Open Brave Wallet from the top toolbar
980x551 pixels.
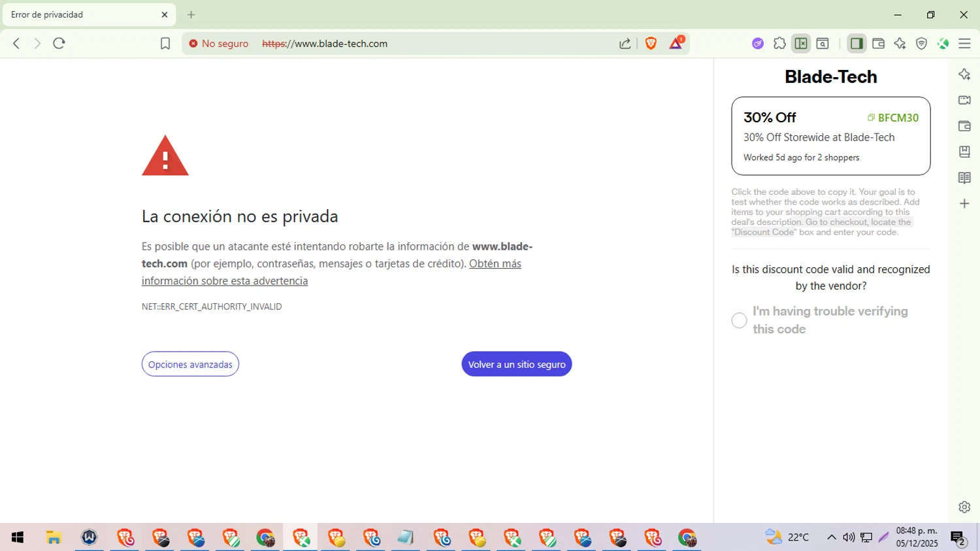tap(878, 44)
